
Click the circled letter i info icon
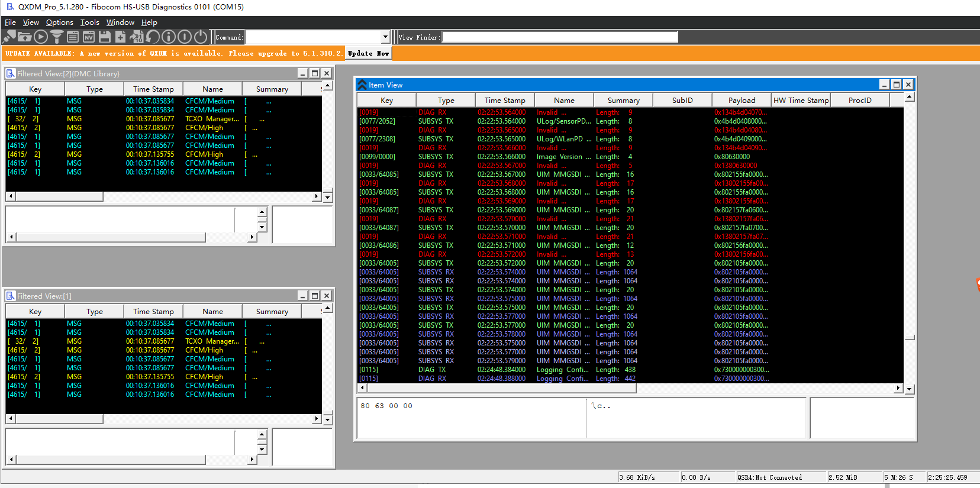169,37
